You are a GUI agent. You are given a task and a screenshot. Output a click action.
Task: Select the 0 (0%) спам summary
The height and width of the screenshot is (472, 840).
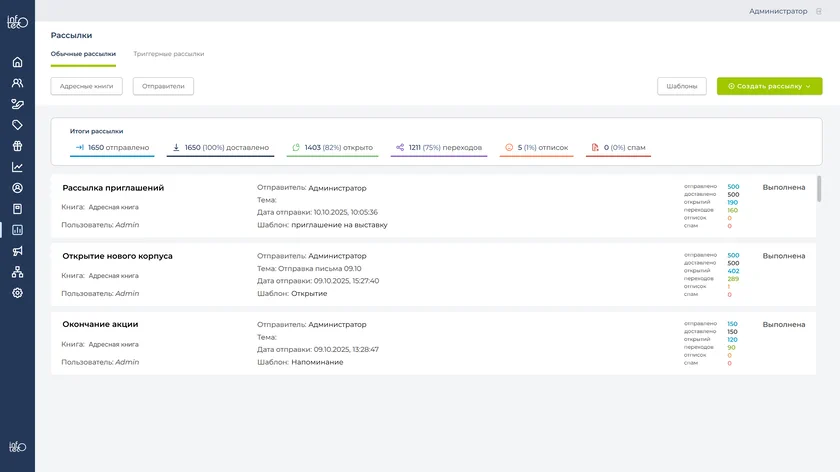pos(618,147)
